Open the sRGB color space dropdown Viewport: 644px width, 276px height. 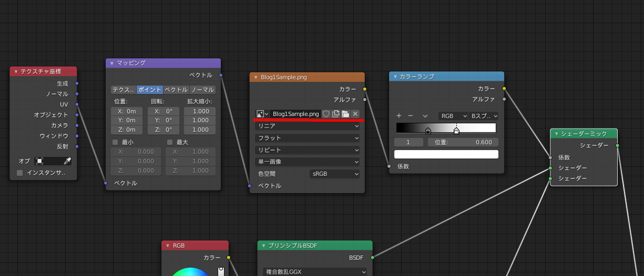point(335,174)
